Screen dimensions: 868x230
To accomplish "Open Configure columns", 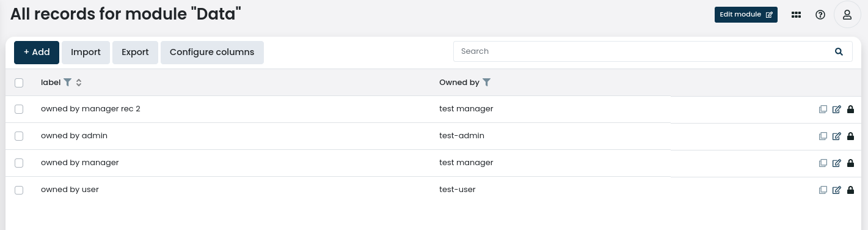I will [212, 53].
